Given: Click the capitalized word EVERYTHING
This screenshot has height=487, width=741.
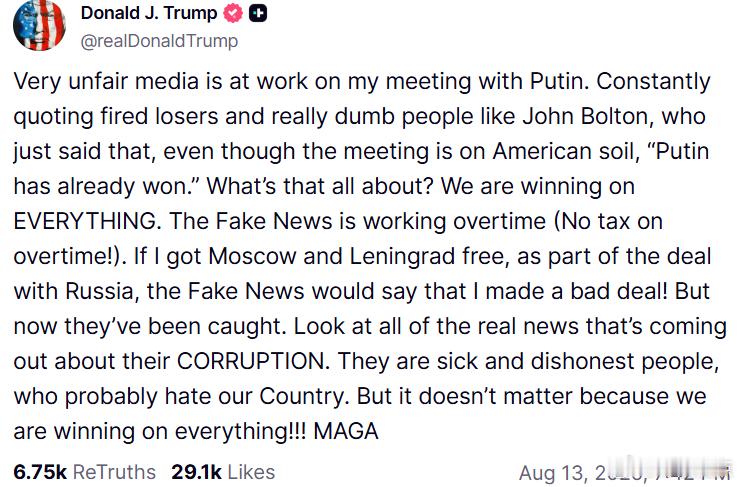Looking at the screenshot, I should click(87, 221).
